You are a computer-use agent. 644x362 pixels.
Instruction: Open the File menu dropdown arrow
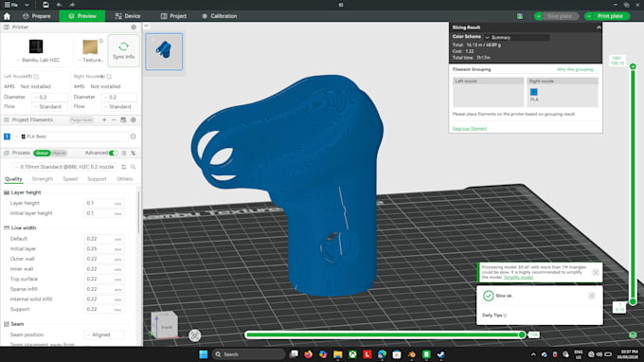pos(27,5)
